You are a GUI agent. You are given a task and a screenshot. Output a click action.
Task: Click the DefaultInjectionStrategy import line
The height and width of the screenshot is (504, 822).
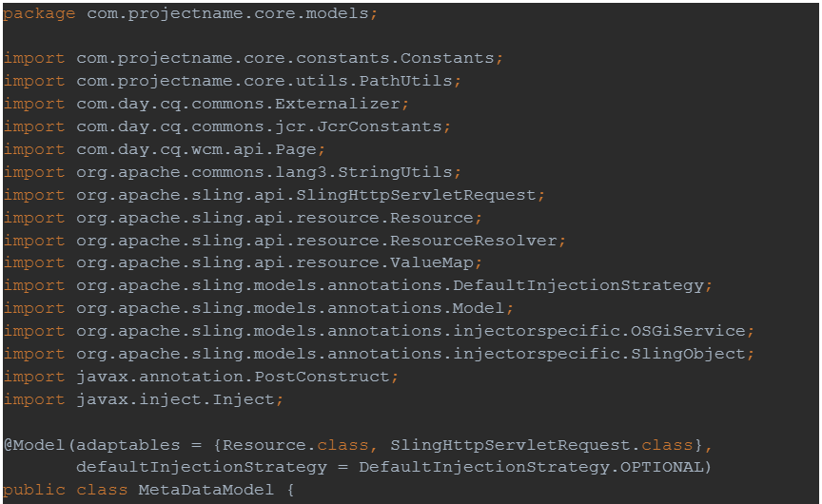pyautogui.click(x=358, y=286)
